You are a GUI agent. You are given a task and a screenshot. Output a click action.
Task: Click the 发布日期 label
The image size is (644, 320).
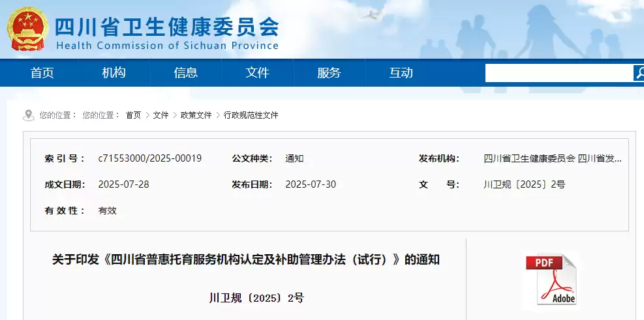pos(252,184)
